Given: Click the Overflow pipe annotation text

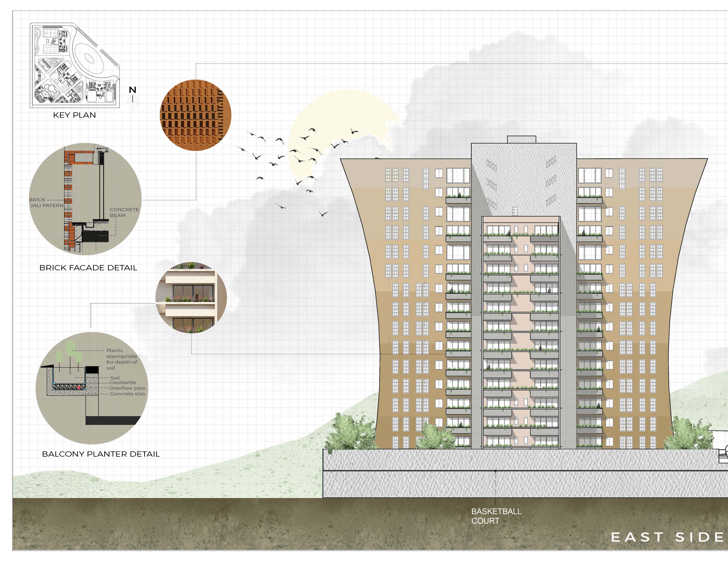Looking at the screenshot, I should pos(127,388).
